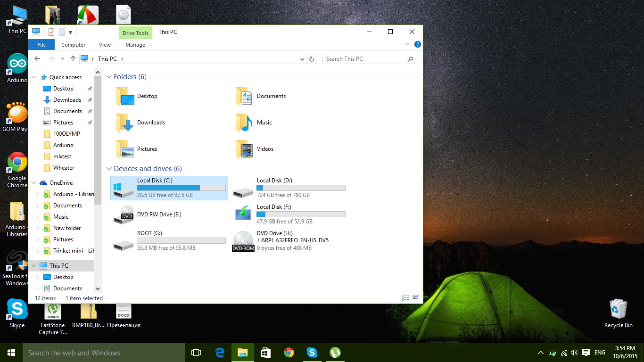Switch to large icons view button

tap(415, 298)
